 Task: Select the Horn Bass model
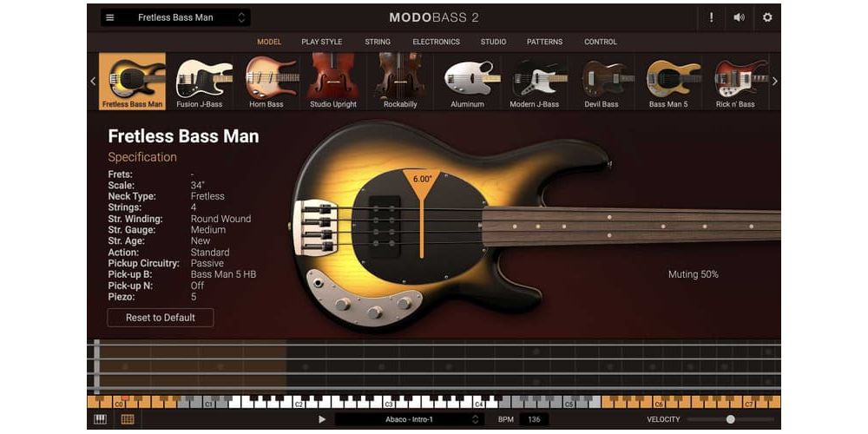266,82
